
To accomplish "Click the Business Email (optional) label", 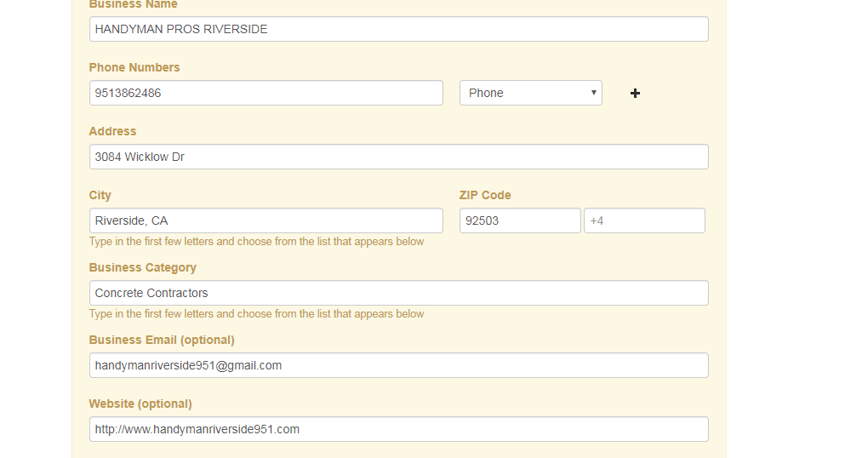I will click(162, 340).
